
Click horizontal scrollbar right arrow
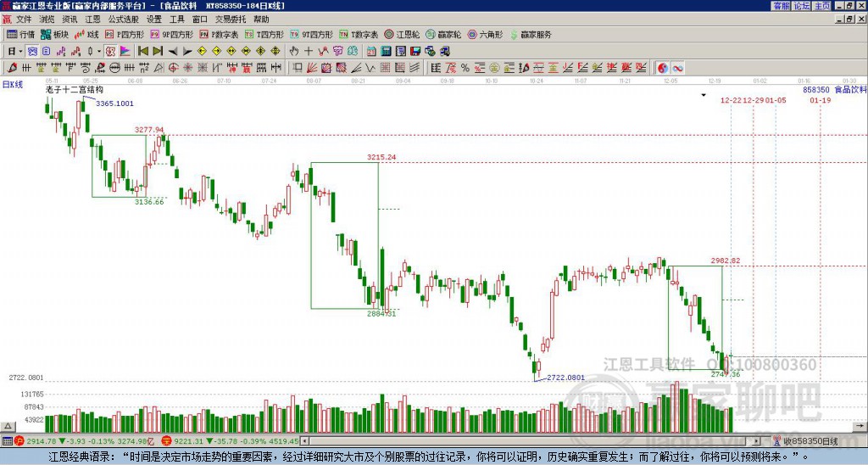757,441
